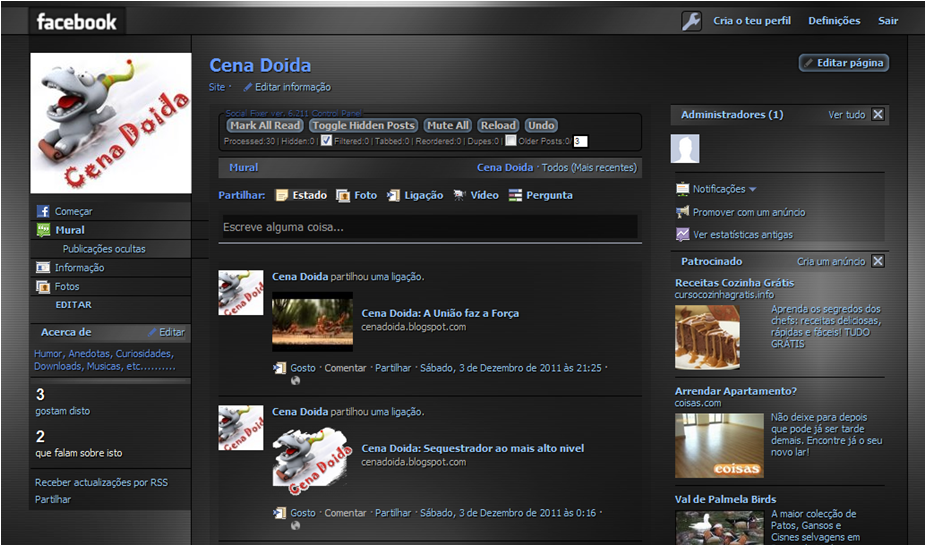Open the Cena Doida page profile picture

111,123
